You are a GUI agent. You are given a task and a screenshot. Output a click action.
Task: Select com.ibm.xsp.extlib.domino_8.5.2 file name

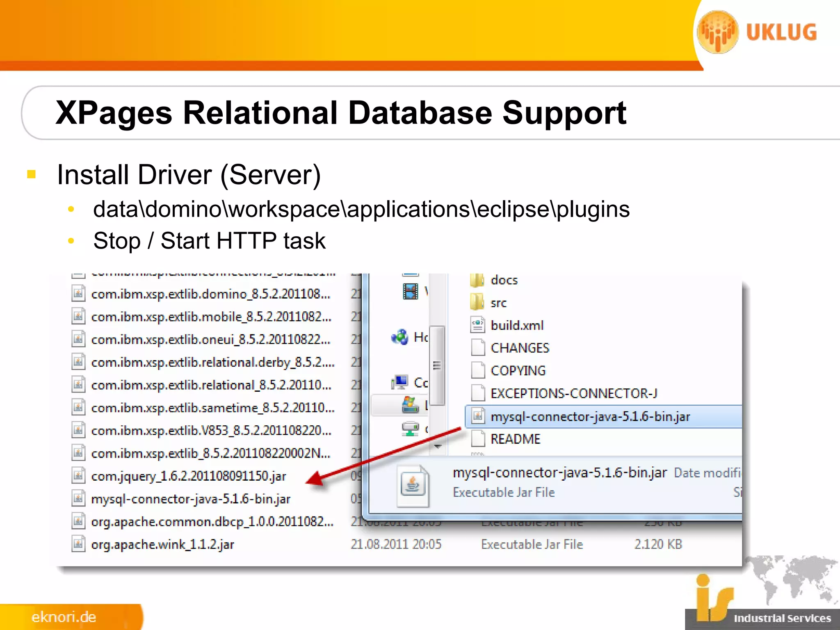211,294
